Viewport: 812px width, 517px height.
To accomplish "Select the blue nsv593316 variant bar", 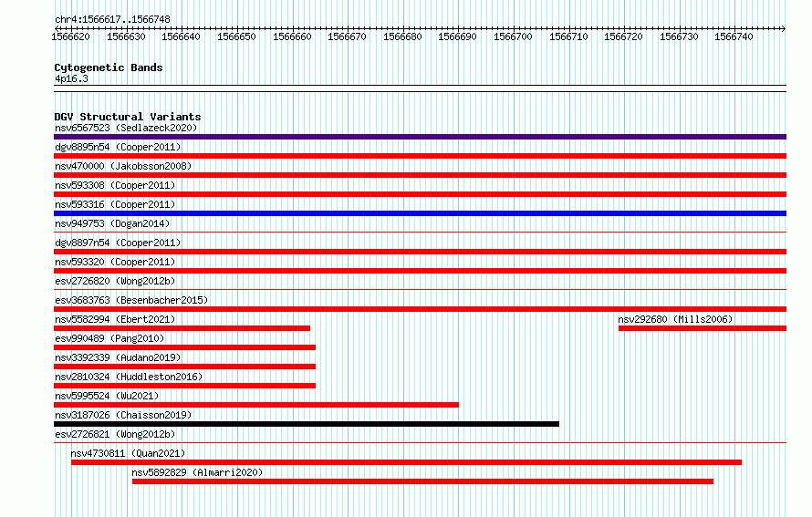I will point(420,213).
